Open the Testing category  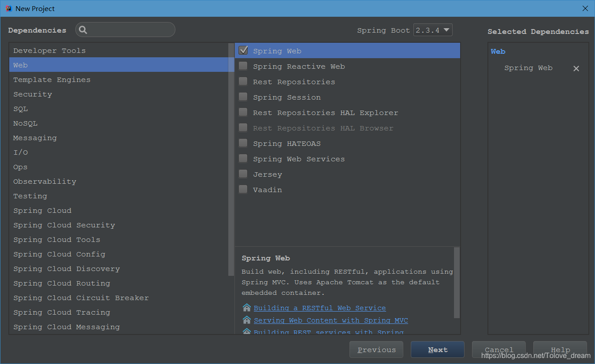[x=119, y=196]
